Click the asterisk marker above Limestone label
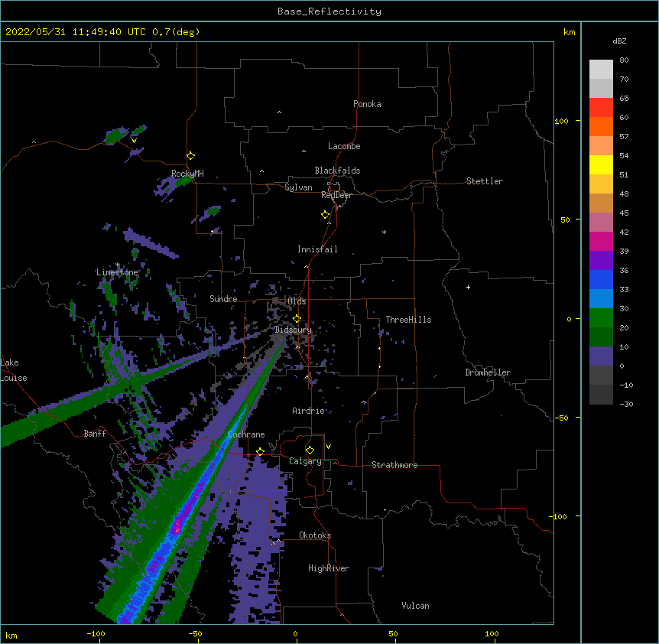The height and width of the screenshot is (644, 659). tap(118, 265)
